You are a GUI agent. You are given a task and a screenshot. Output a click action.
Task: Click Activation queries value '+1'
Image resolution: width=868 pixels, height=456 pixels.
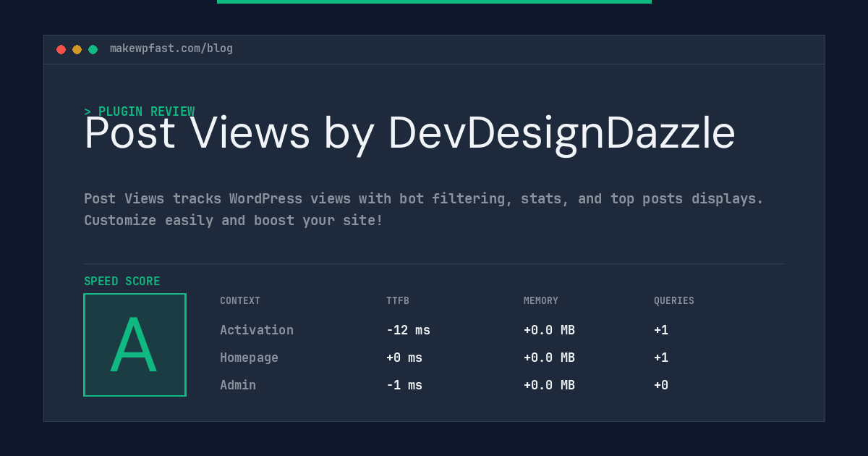coord(661,330)
